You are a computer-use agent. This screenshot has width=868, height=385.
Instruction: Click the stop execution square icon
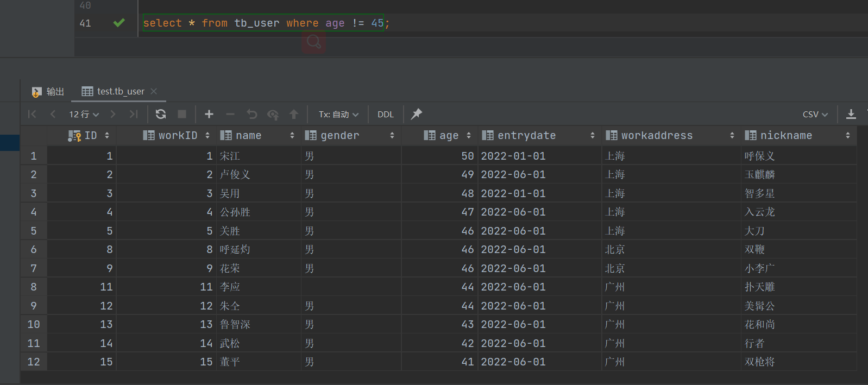tap(182, 114)
